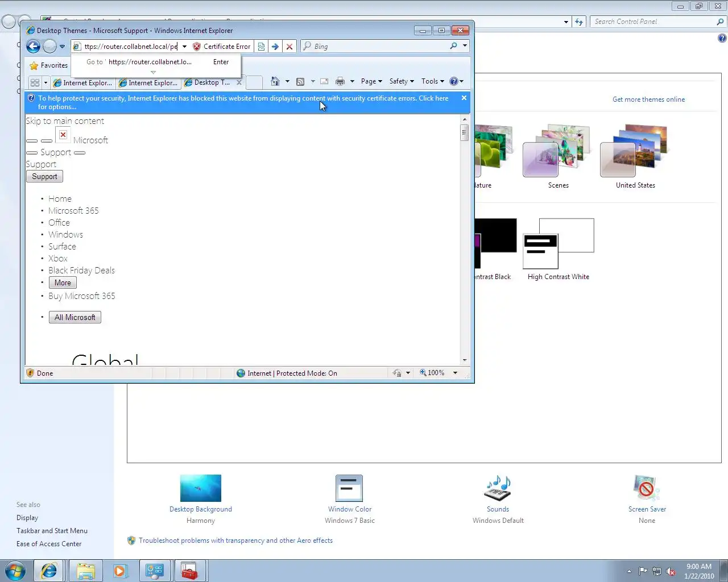Open the Xbox link

pos(58,259)
